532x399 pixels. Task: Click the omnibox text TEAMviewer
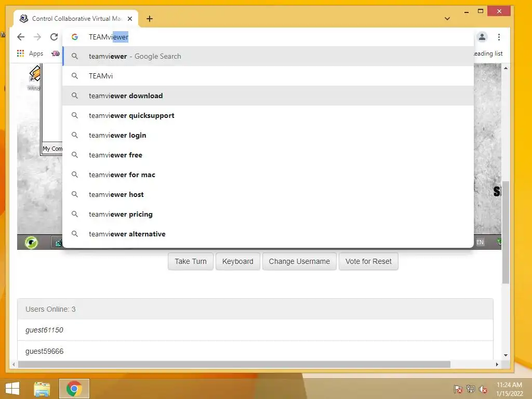coord(109,37)
